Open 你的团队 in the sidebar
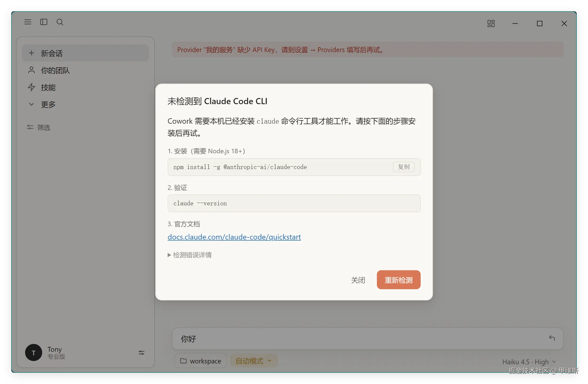This screenshot has height=384, width=588. pos(85,70)
